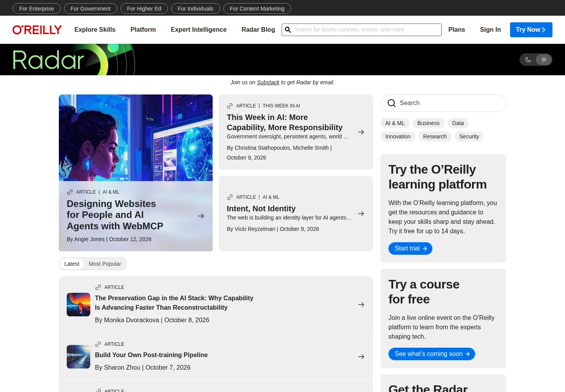Click arrow beside Intent, Not Identity article
Screen dimensions: 565x392
tap(361, 214)
